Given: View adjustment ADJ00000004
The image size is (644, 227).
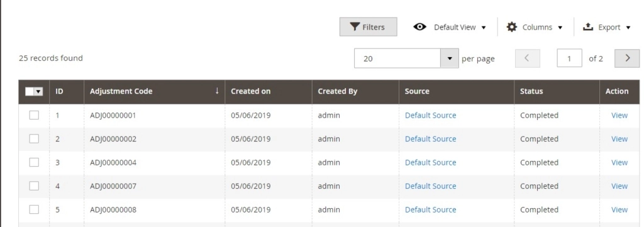Looking at the screenshot, I should coord(619,163).
